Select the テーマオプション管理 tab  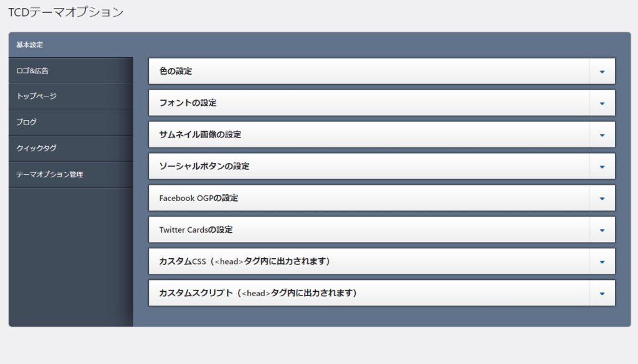[50, 175]
